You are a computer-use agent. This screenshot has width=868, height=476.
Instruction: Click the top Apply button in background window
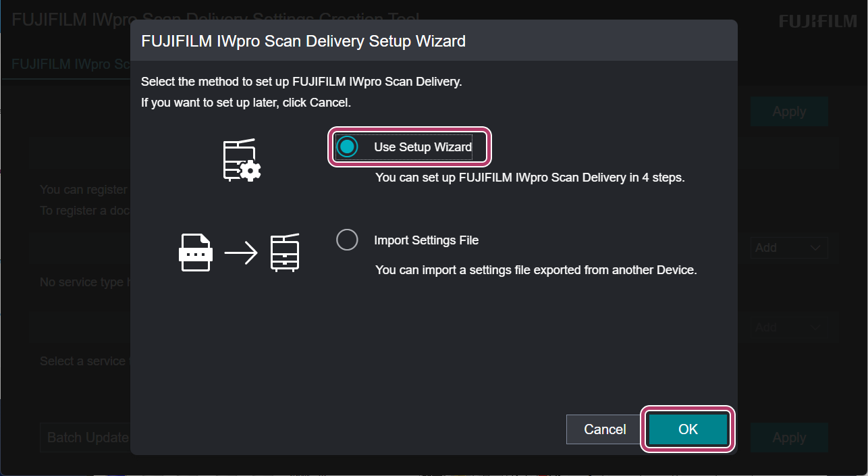[789, 111]
